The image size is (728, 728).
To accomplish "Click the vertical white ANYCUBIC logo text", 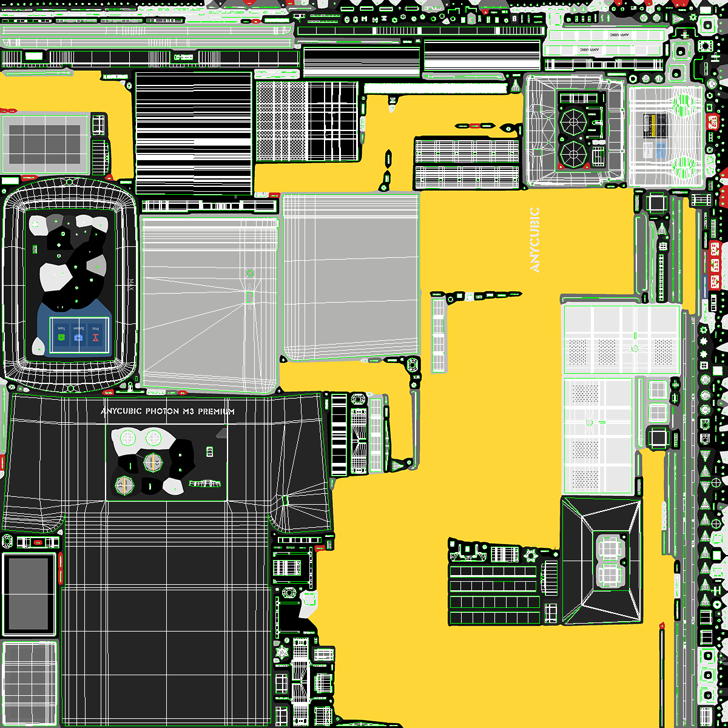I will pos(534,240).
